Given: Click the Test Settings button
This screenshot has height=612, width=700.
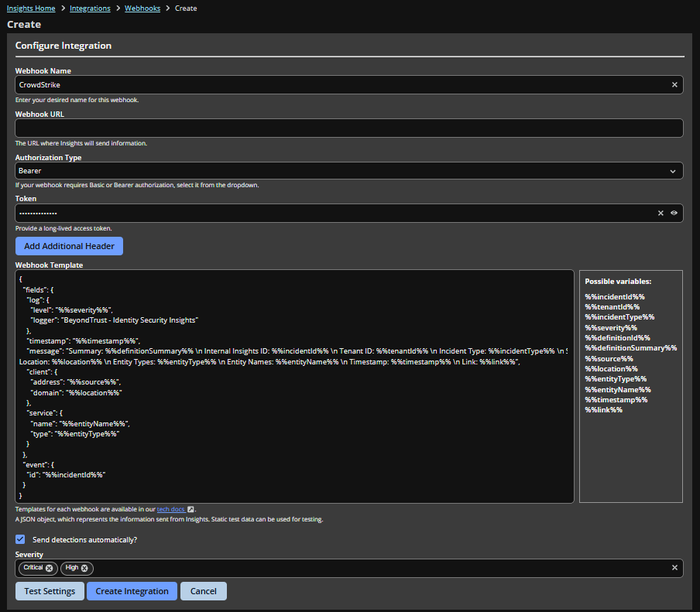Looking at the screenshot, I should (50, 591).
